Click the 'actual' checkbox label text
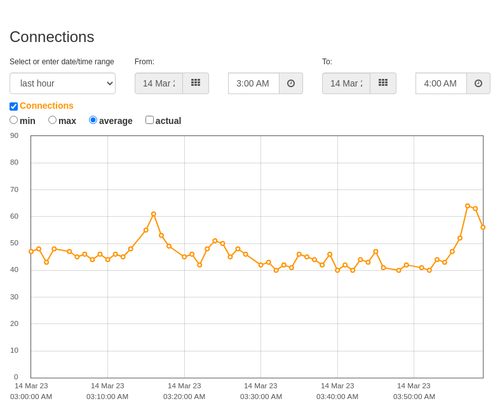Viewport: 500px width, 403px height. click(x=168, y=121)
